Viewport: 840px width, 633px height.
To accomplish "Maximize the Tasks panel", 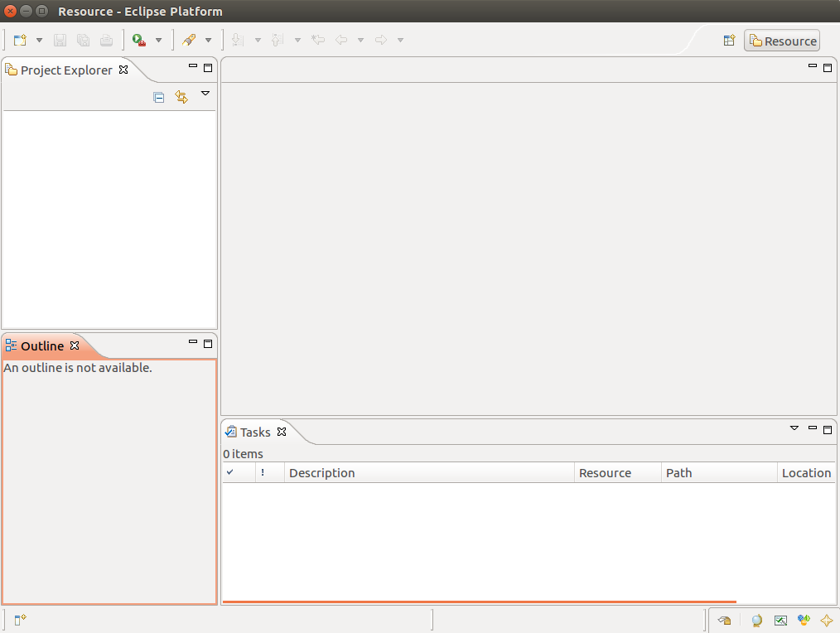I will 827,430.
